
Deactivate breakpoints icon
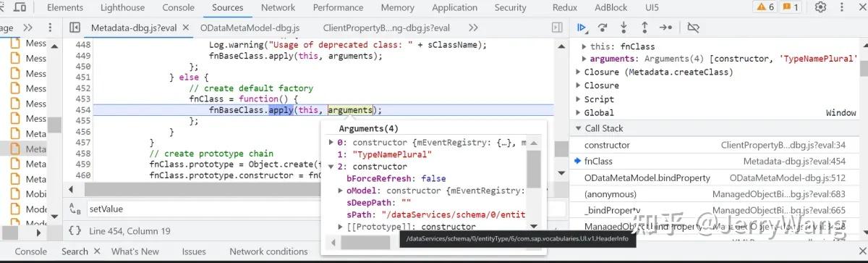(x=693, y=28)
